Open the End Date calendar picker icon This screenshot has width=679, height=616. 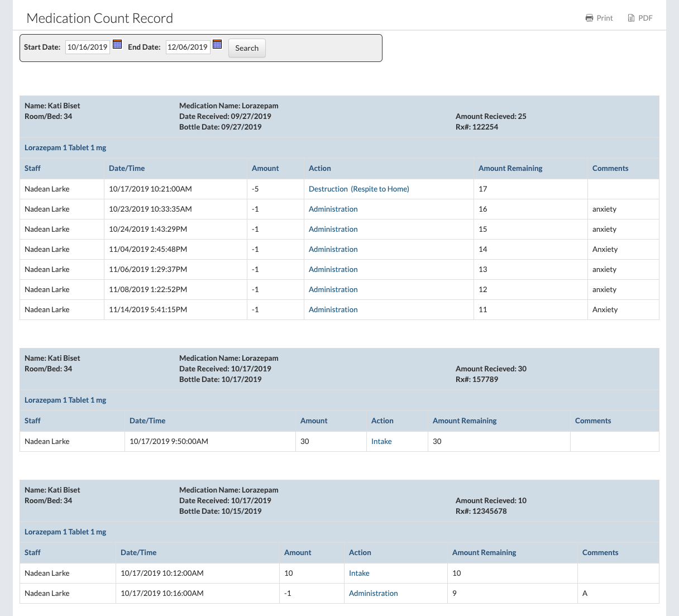click(x=218, y=45)
